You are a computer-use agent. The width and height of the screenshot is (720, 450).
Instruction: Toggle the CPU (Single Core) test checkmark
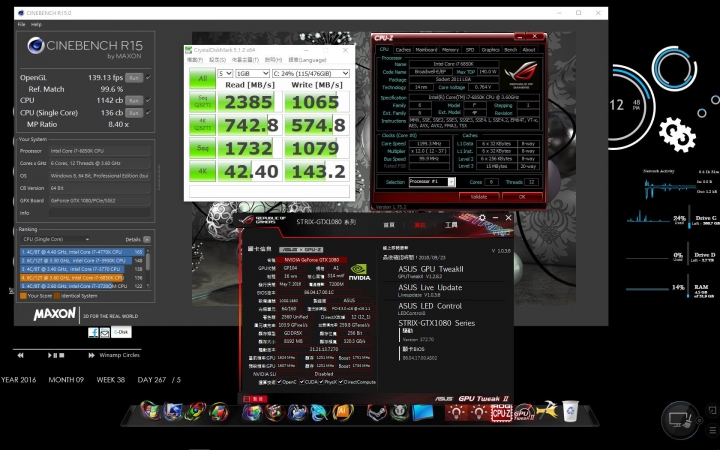click(x=148, y=112)
